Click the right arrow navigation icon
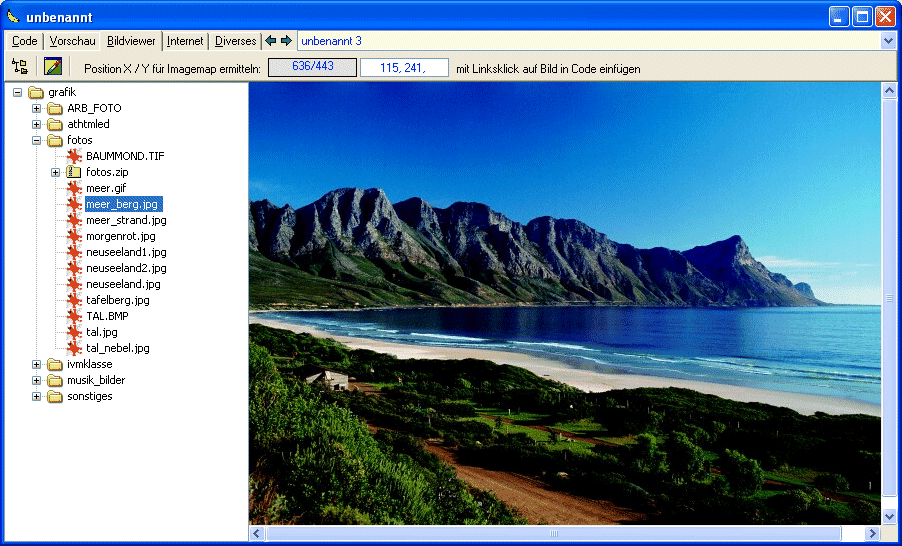The height and width of the screenshot is (546, 902). pos(286,41)
